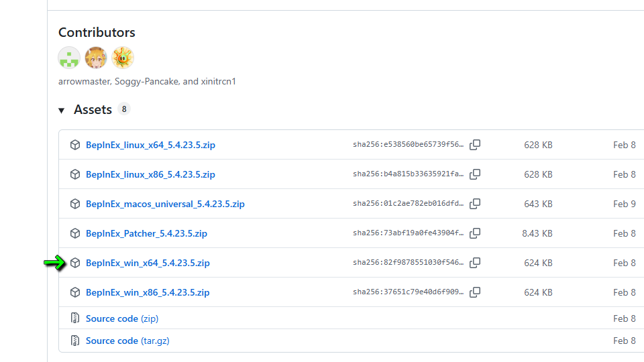Copy SHA256 hash for BepInEx_linux_x86 zip
This screenshot has width=644, height=362.
coord(475,174)
